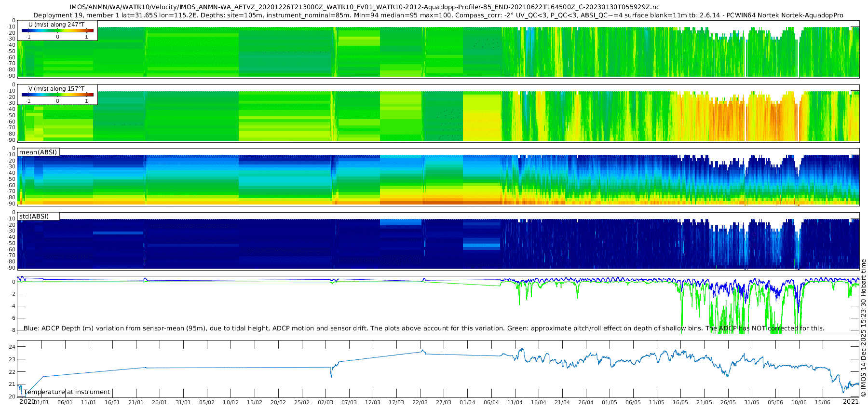
Task: Select the 02/03 date tick
Action: pos(325,402)
